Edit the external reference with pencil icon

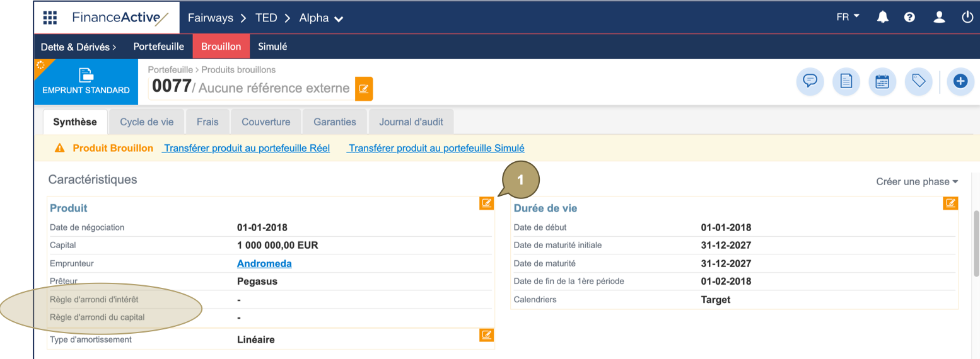click(364, 89)
